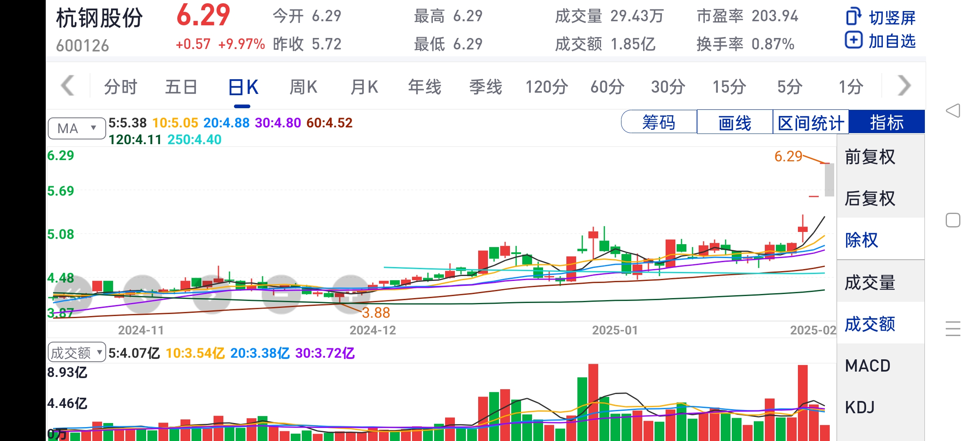The width and height of the screenshot is (980, 441).
Task: Select 前复权 price adjustment option
Action: (870, 157)
